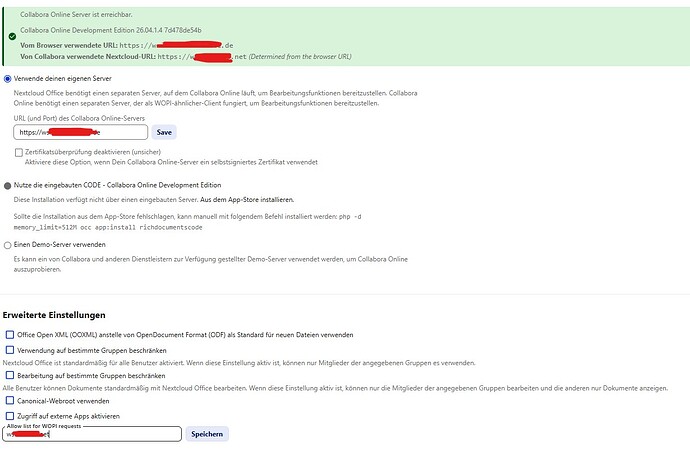Select the 'Verwende deinen eigenen Server' radio button

(x=7, y=79)
